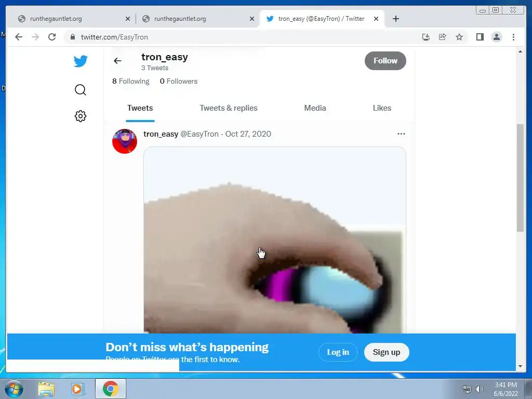The height and width of the screenshot is (399, 532).
Task: Switch to Tweets & replies tab
Action: point(229,108)
